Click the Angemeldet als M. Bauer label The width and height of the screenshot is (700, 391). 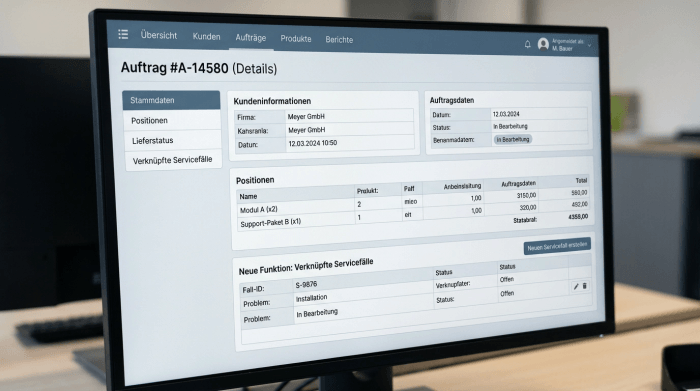(x=567, y=45)
